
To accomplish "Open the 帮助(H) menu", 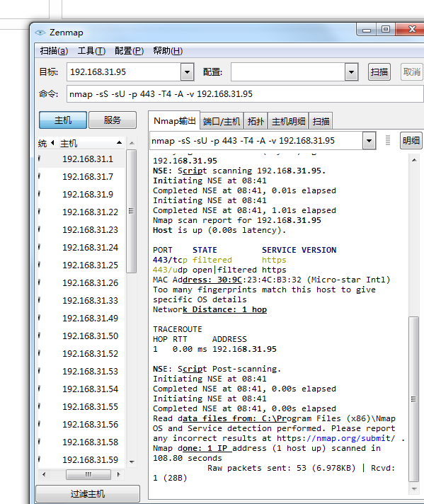I will click(x=168, y=51).
